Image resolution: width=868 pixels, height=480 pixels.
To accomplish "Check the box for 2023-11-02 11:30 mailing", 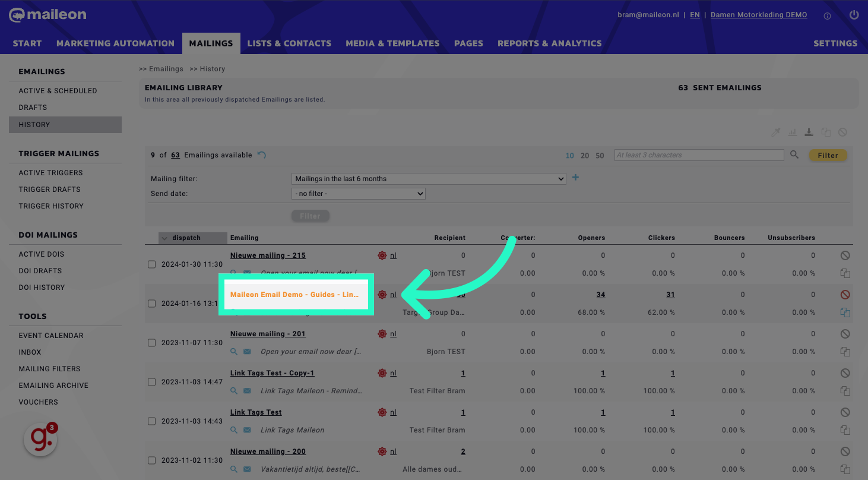I will [x=151, y=460].
